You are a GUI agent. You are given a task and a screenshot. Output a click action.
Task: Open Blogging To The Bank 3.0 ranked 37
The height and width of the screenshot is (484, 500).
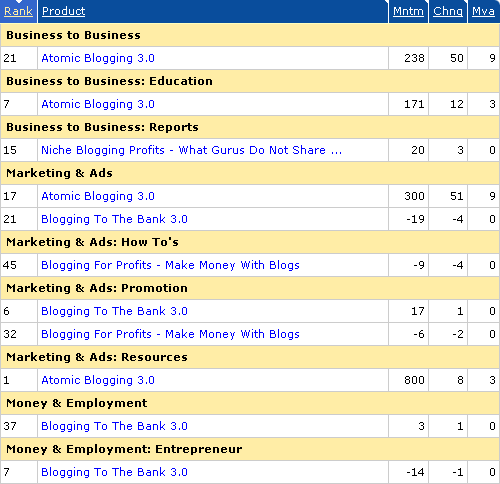[114, 426]
